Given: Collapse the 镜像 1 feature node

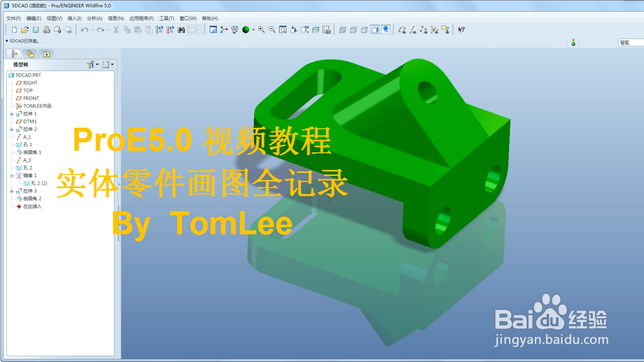Looking at the screenshot, I should [12, 176].
